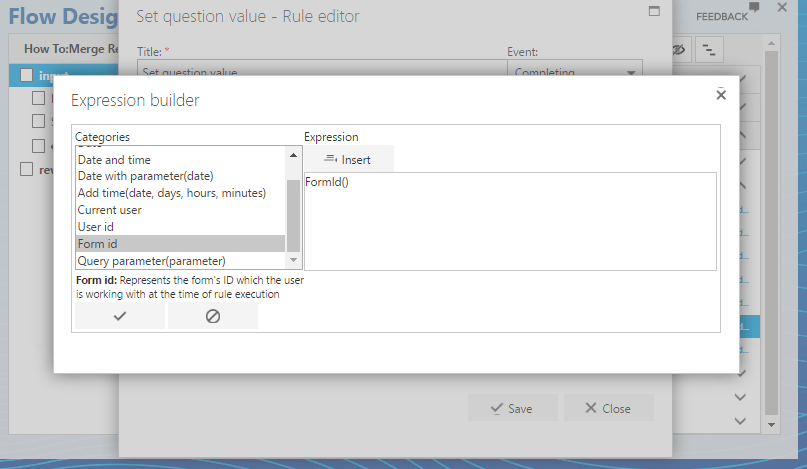Image resolution: width=807 pixels, height=469 pixels.
Task: Maximize the Rule editor window
Action: click(654, 11)
